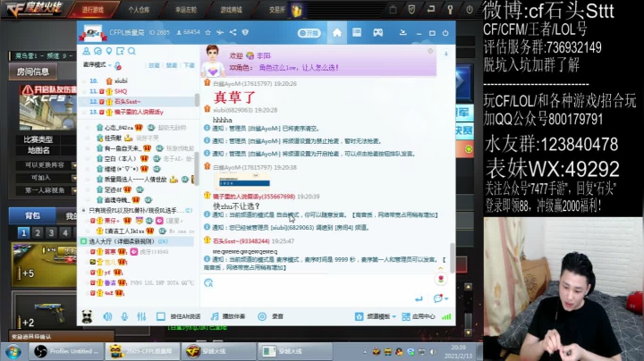
Task: Favorite the channel with the star icon
Action: [208, 32]
